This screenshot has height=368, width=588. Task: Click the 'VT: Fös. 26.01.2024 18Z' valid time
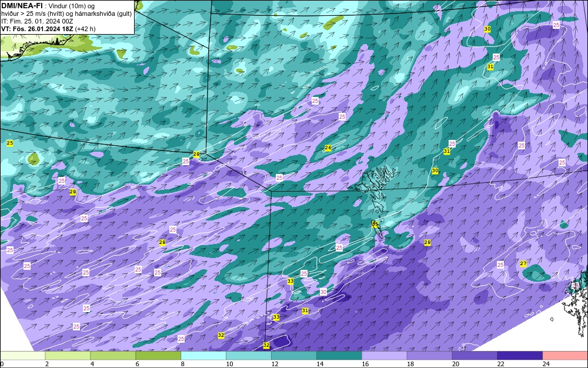coord(37,29)
